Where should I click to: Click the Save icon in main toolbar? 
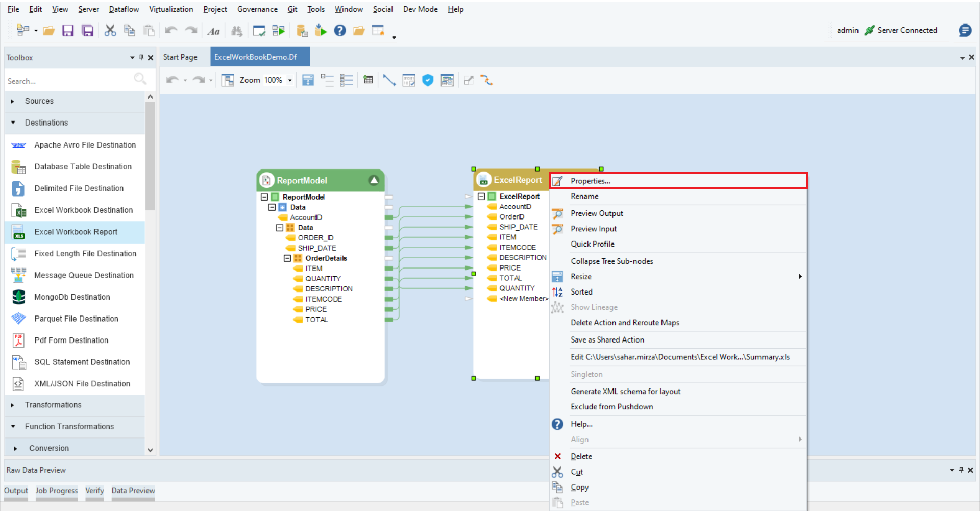(68, 31)
